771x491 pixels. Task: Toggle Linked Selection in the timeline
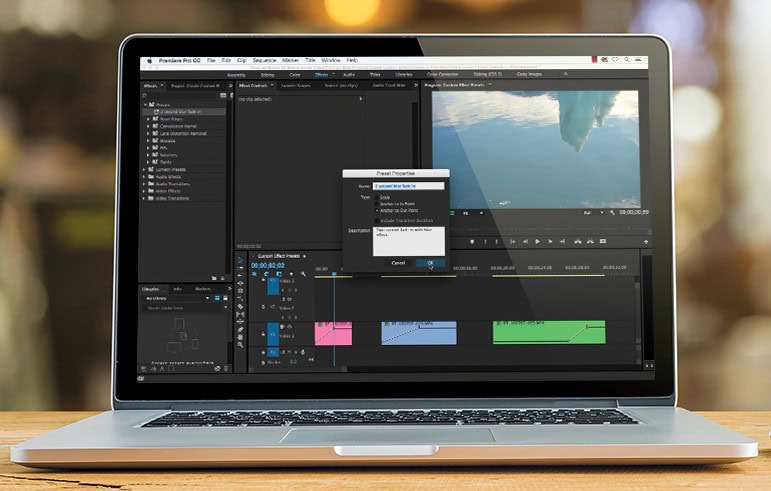coord(279,274)
